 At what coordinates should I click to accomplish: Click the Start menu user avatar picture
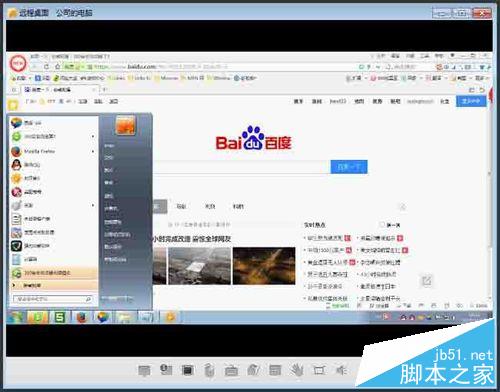pyautogui.click(x=126, y=125)
